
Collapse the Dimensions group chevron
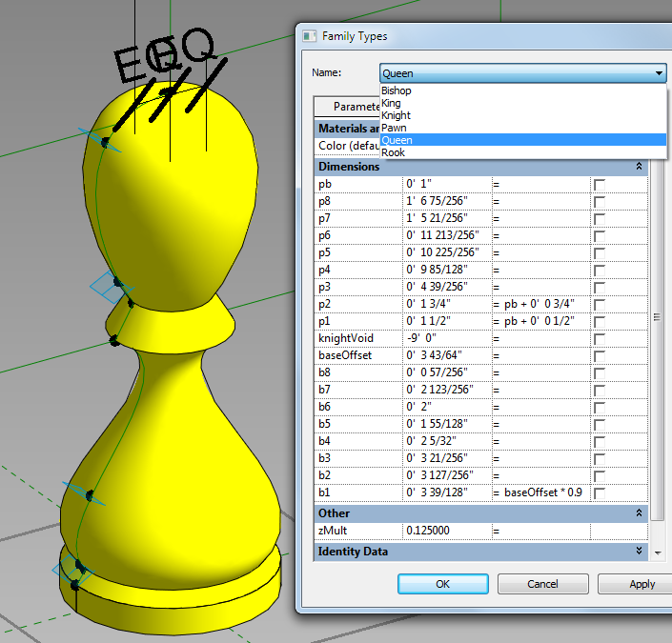(x=639, y=166)
